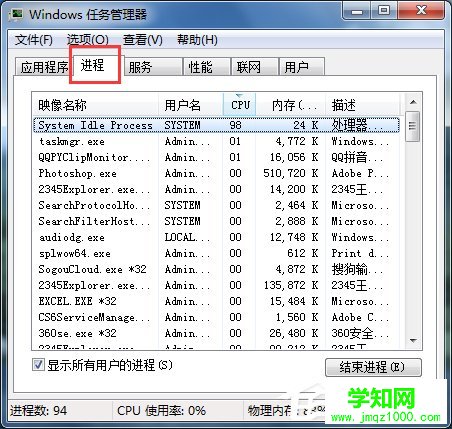The image size is (452, 429).
Task: Sort by 用户名 column header
Action: pos(190,105)
